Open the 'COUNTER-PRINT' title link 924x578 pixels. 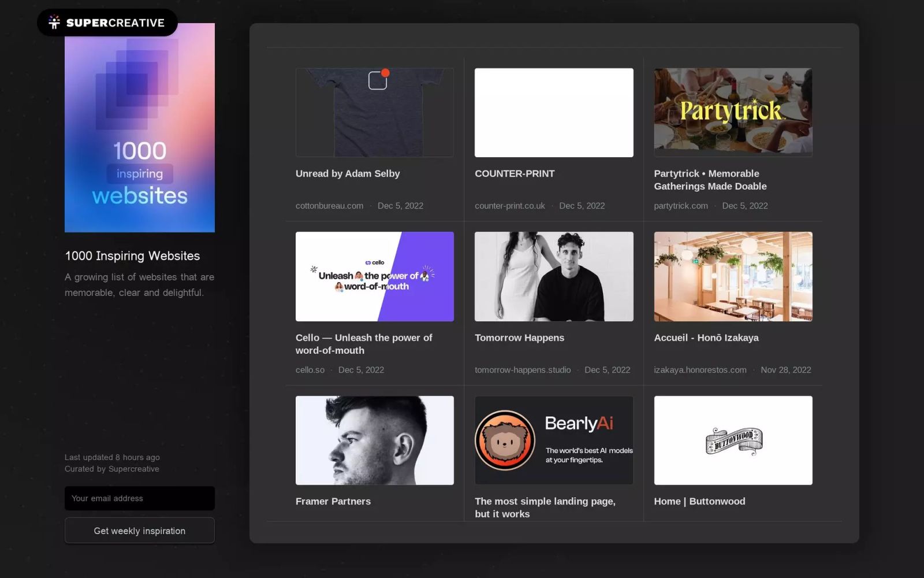515,173
